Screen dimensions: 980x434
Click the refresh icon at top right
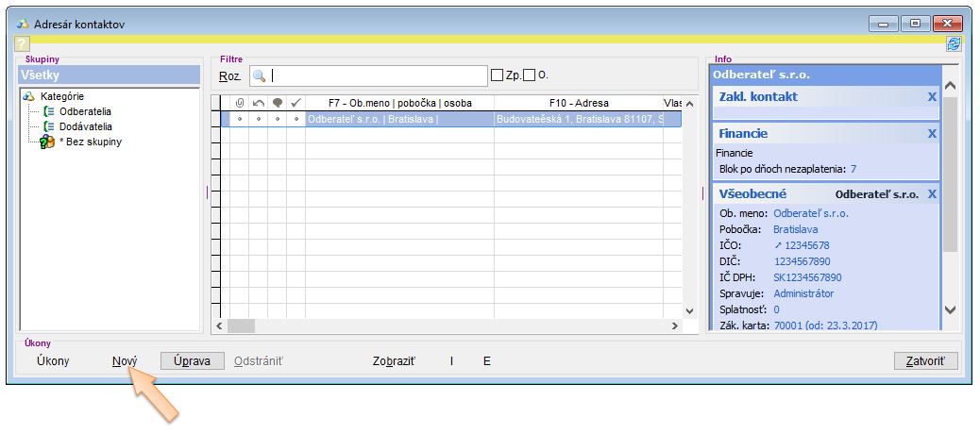[x=954, y=43]
